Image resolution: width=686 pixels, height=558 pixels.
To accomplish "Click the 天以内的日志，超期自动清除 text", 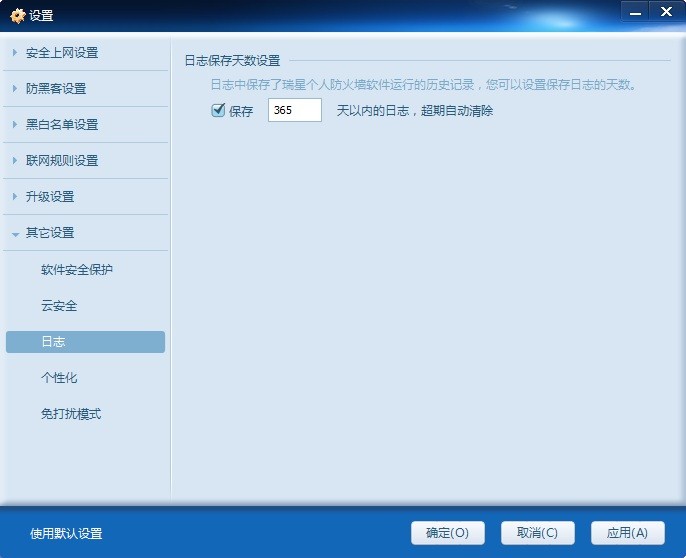I will click(415, 111).
